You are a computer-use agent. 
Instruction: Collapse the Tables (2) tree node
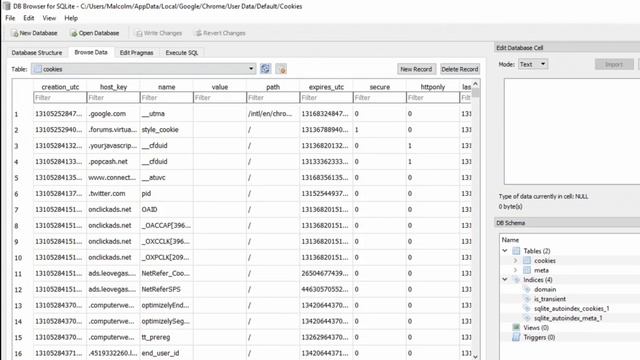point(505,251)
